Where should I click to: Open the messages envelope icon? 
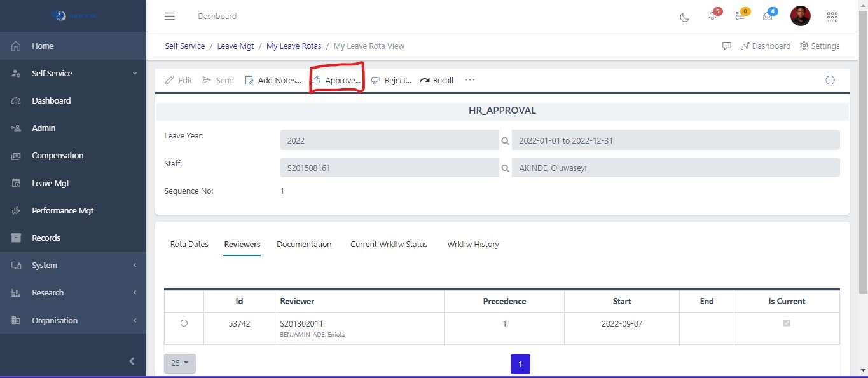click(x=768, y=17)
